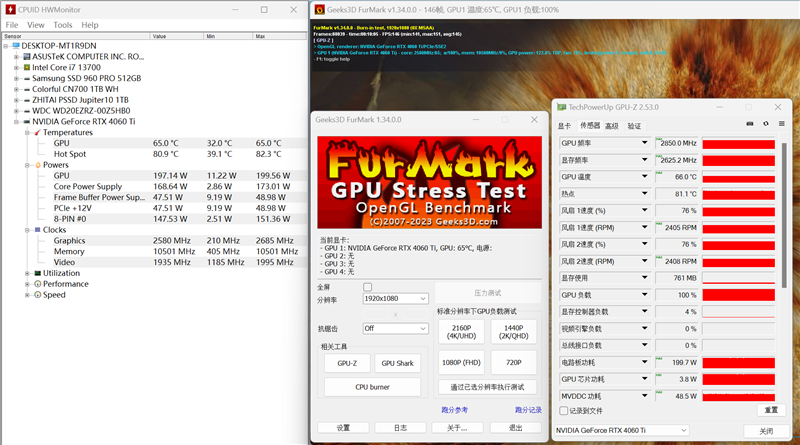Click the GPU-Z refresh icon
This screenshot has width=800, height=445.
(766, 123)
